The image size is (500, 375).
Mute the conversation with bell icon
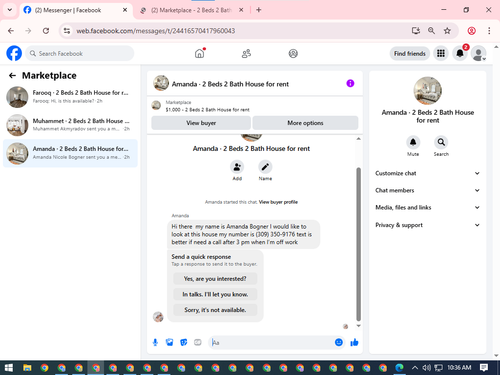click(x=413, y=142)
